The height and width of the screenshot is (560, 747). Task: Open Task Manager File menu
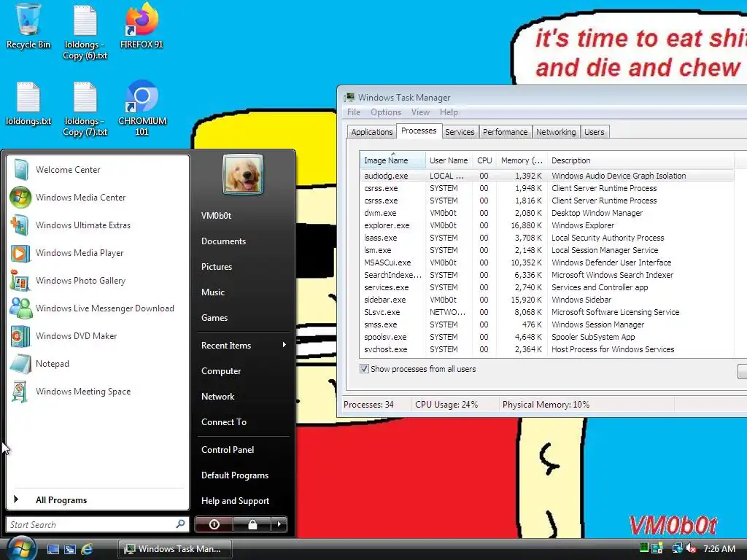354,112
